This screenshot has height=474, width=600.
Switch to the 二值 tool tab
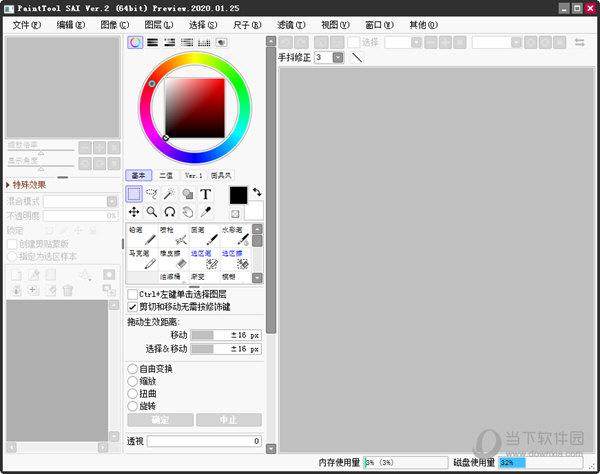click(166, 175)
